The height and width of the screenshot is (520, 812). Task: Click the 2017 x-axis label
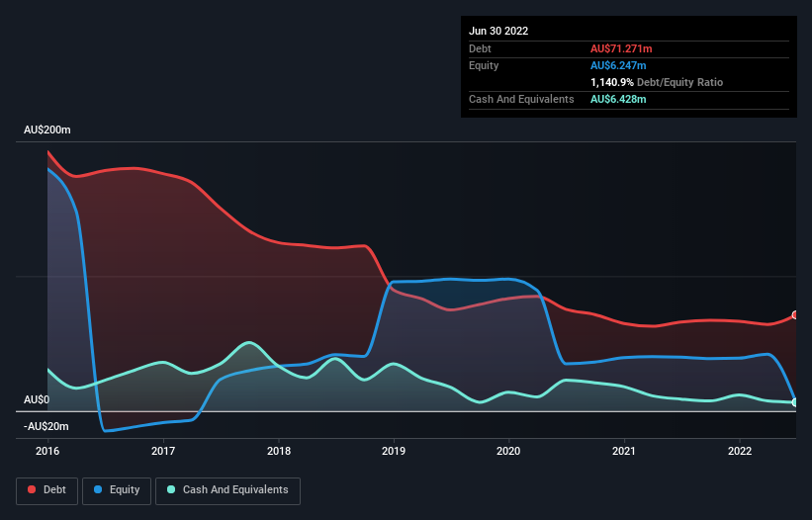[x=163, y=451]
